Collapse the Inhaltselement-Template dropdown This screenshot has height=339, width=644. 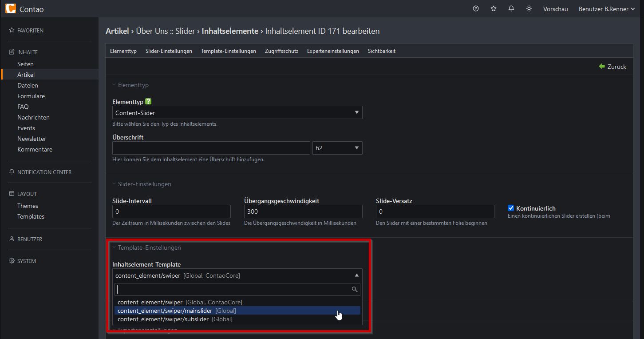tap(237, 275)
